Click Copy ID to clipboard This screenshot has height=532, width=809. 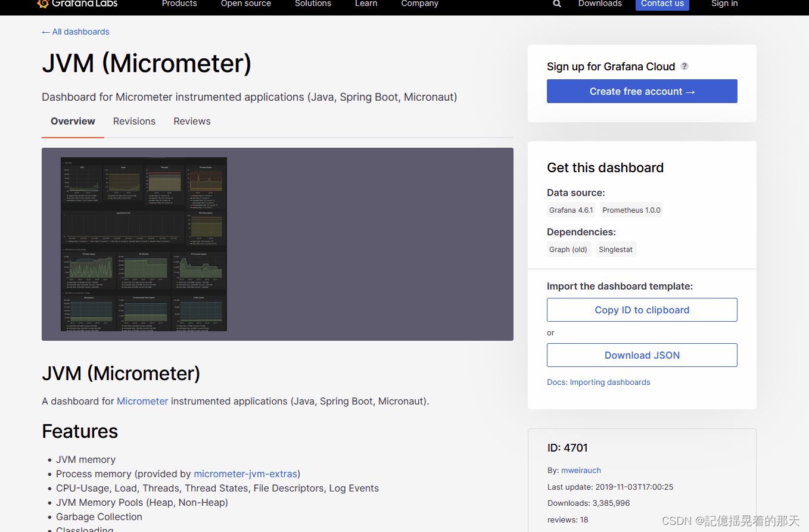pyautogui.click(x=642, y=310)
